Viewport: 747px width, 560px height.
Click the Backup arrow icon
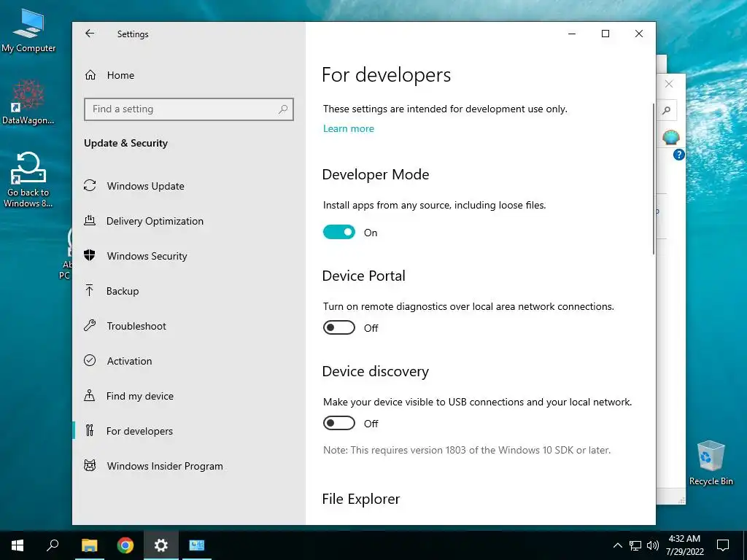click(90, 290)
